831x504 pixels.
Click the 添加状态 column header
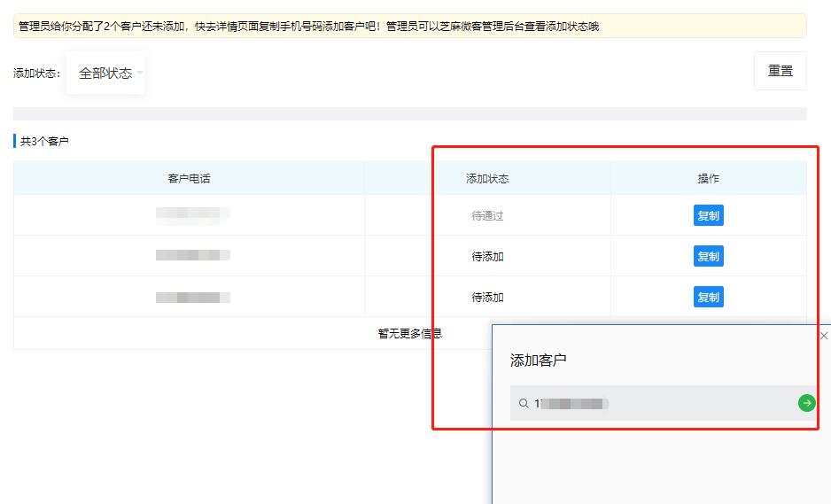coord(487,179)
